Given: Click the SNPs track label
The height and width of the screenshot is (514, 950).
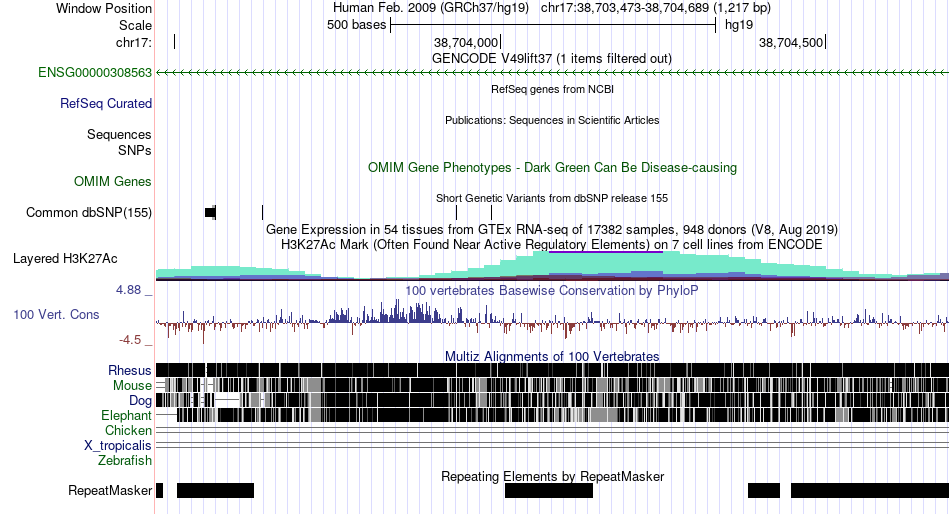Looking at the screenshot, I should (135, 150).
